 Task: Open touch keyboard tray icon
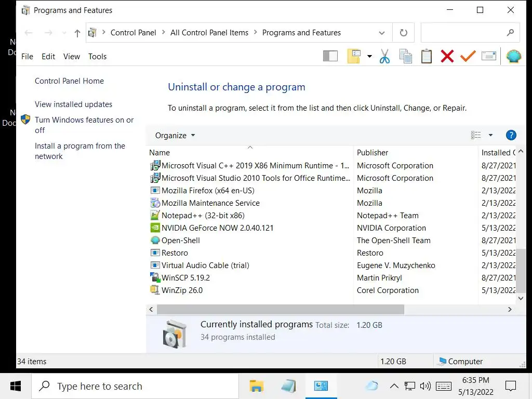coord(444,386)
